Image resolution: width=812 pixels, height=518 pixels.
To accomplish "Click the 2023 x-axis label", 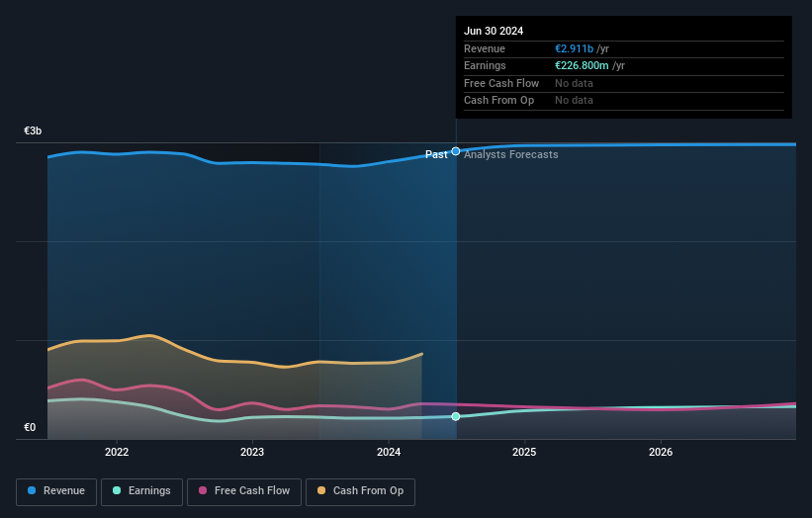I will click(252, 452).
